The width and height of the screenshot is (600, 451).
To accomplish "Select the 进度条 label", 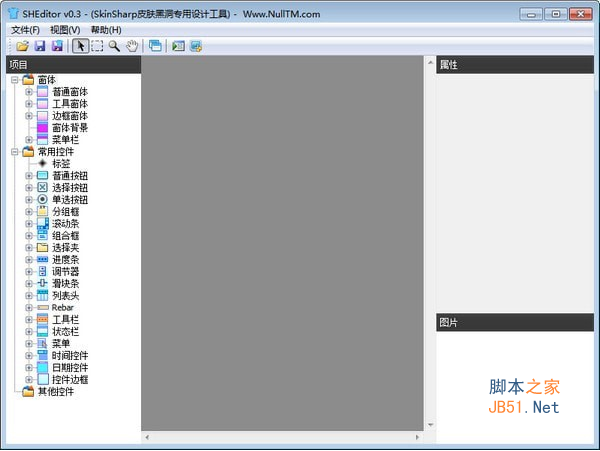I will click(65, 259).
